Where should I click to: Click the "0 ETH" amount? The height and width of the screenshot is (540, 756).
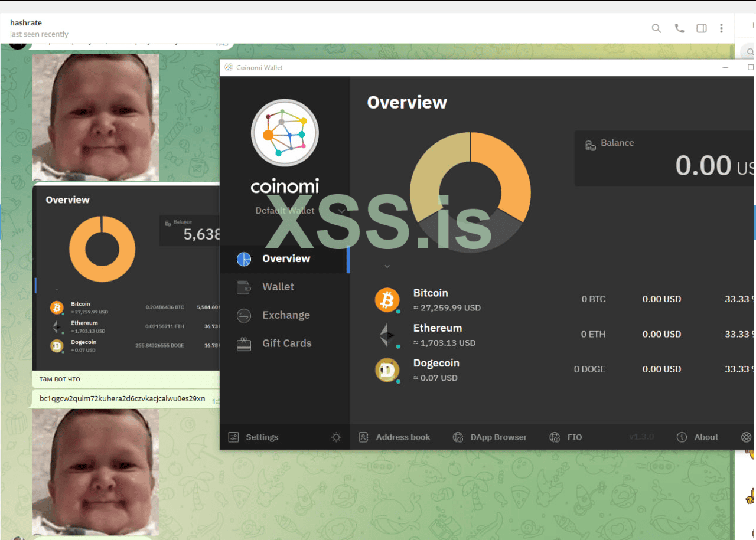click(594, 334)
